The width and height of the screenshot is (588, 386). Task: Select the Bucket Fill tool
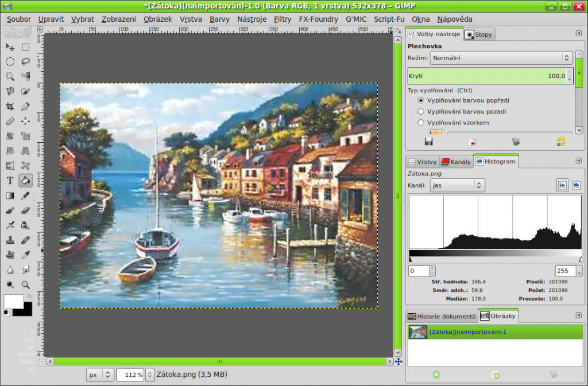tap(25, 181)
